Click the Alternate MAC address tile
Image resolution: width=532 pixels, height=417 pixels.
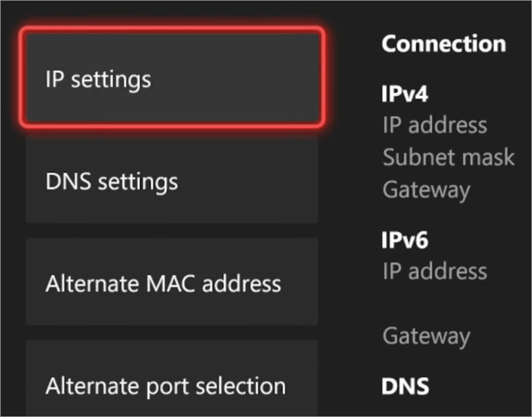click(172, 283)
